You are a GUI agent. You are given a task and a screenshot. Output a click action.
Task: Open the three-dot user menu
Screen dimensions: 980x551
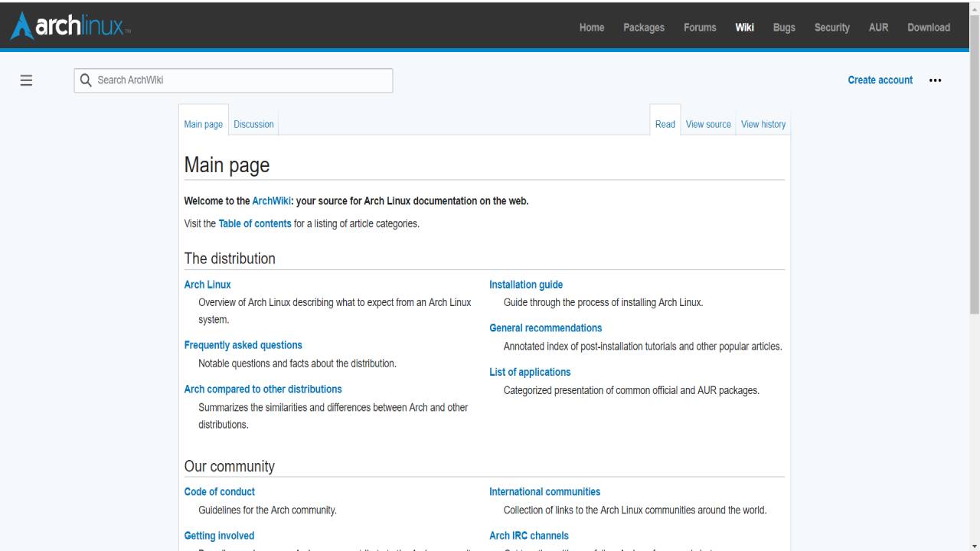[x=935, y=80]
